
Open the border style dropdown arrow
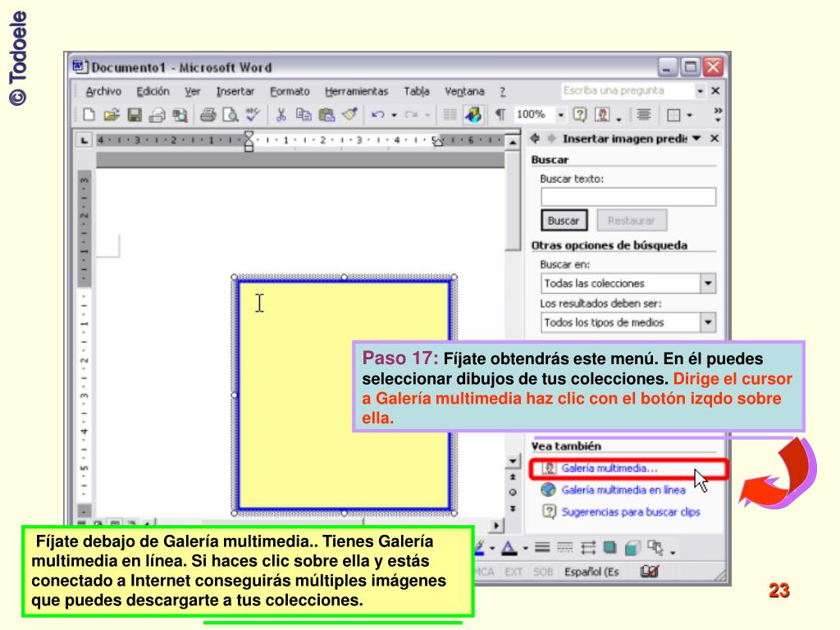tap(689, 115)
